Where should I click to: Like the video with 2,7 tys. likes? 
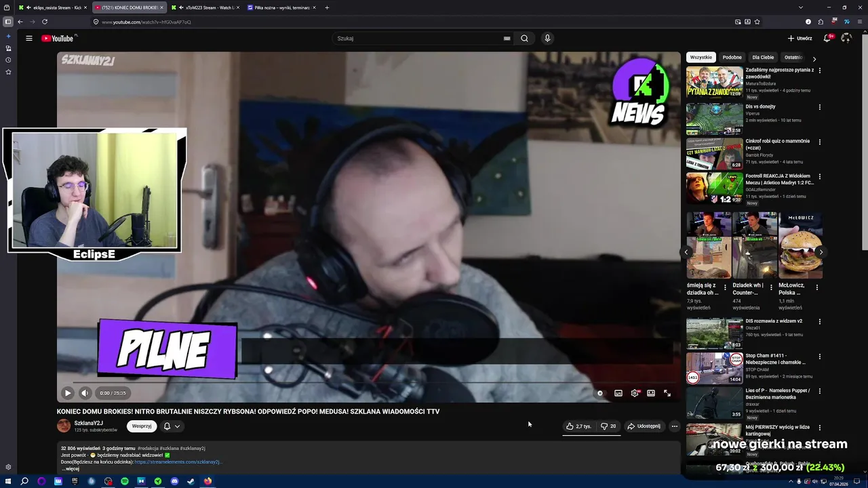578,426
